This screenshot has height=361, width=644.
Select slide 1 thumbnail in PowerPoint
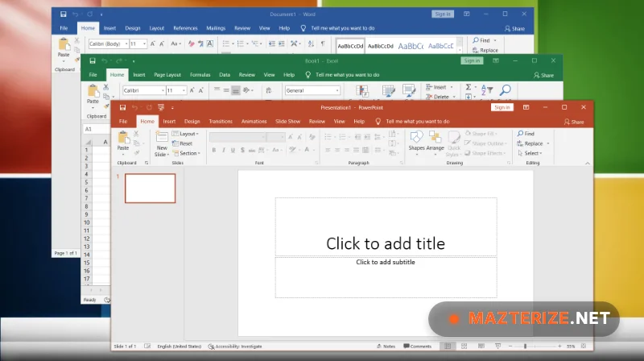[x=151, y=189]
